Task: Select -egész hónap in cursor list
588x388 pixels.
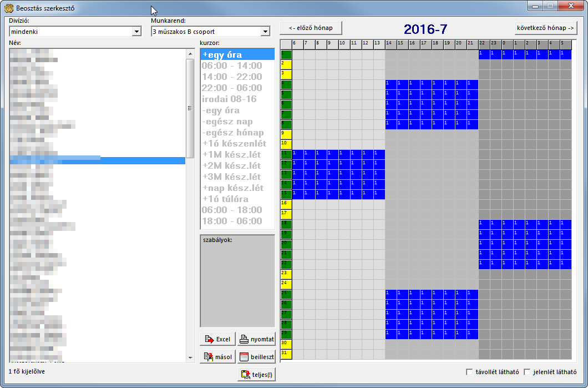Action: pos(233,132)
